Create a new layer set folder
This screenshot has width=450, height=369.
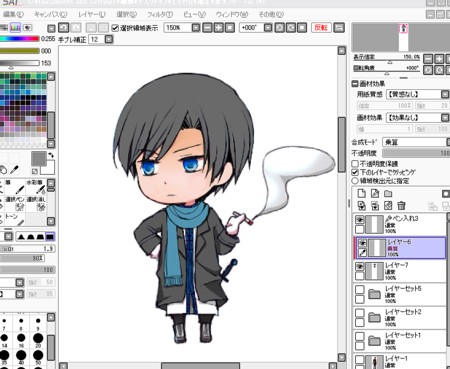388,193
